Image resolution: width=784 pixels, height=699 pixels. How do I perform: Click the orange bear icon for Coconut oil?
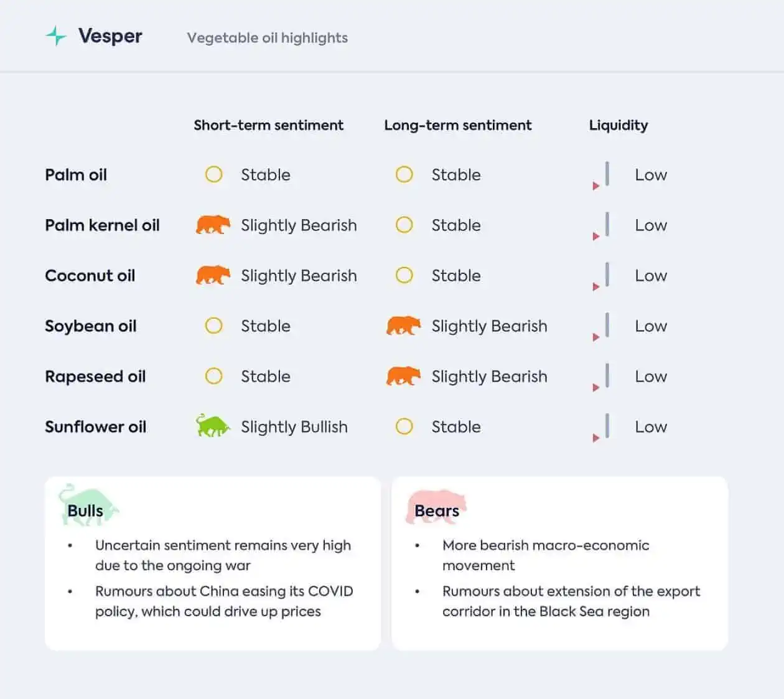tap(213, 275)
